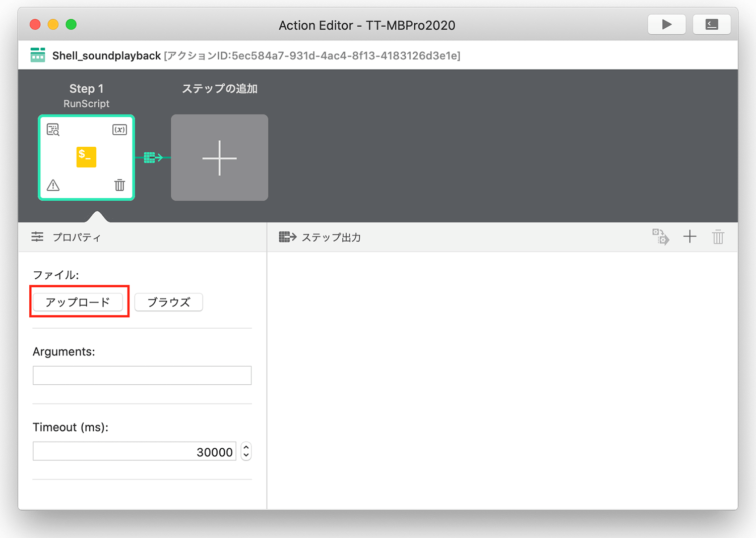Image resolution: width=756 pixels, height=538 pixels.
Task: Select the yellow shell script icon in Step 1
Action: pos(86,157)
